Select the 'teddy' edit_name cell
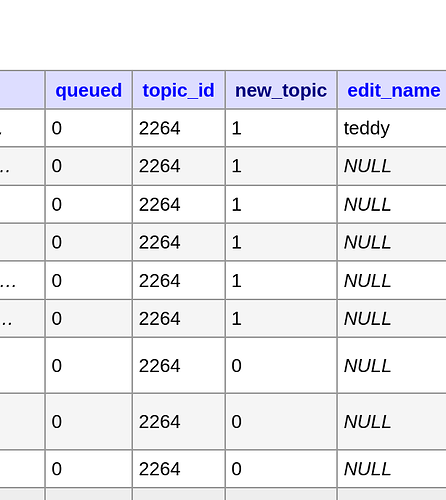Screen dimensions: 446x500 pos(392,128)
